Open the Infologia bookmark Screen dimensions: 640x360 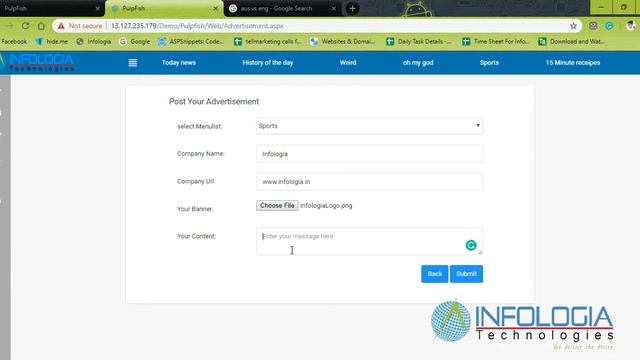[93, 41]
